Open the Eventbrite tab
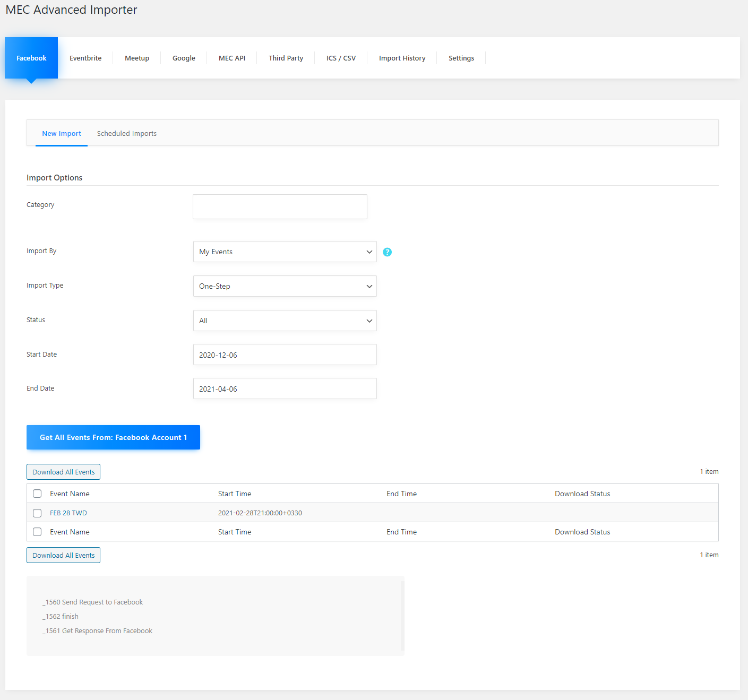Image resolution: width=748 pixels, height=700 pixels. coord(85,58)
